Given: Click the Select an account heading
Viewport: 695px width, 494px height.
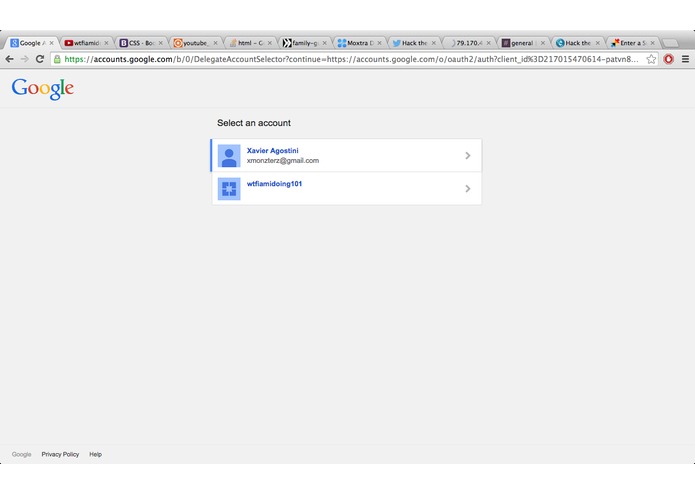Looking at the screenshot, I should pyautogui.click(x=254, y=123).
